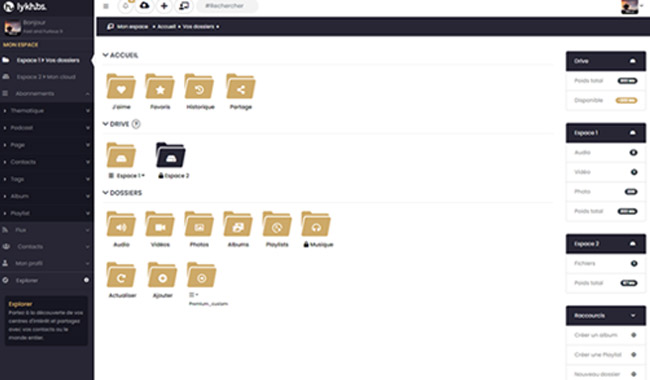Image resolution: width=650 pixels, height=380 pixels.
Task: Open the Premium_custom folder
Action: point(201,275)
